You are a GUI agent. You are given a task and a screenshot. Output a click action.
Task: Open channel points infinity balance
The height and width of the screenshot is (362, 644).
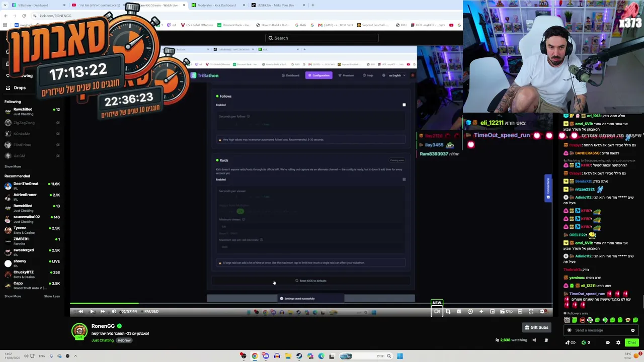pyautogui.click(x=571, y=343)
